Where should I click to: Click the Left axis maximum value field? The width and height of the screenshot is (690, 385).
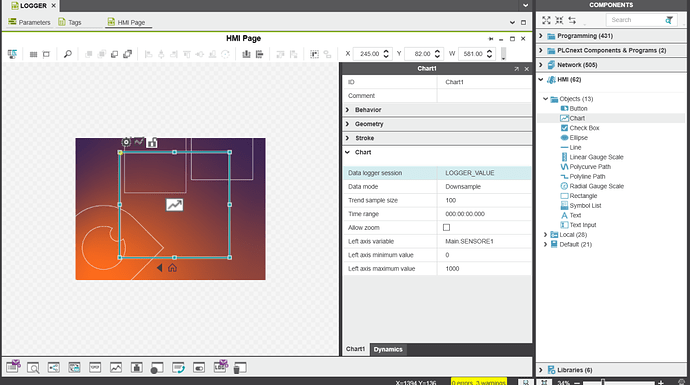(484, 268)
